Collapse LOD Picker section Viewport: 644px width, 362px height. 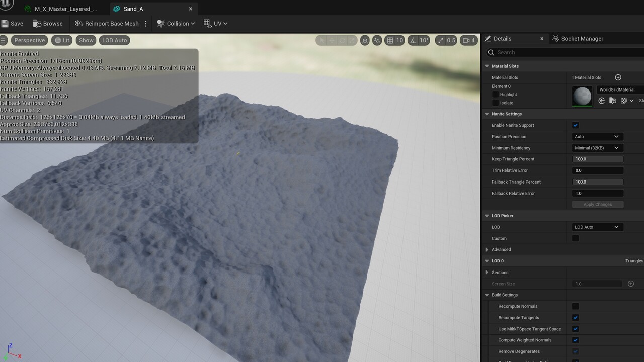(487, 216)
